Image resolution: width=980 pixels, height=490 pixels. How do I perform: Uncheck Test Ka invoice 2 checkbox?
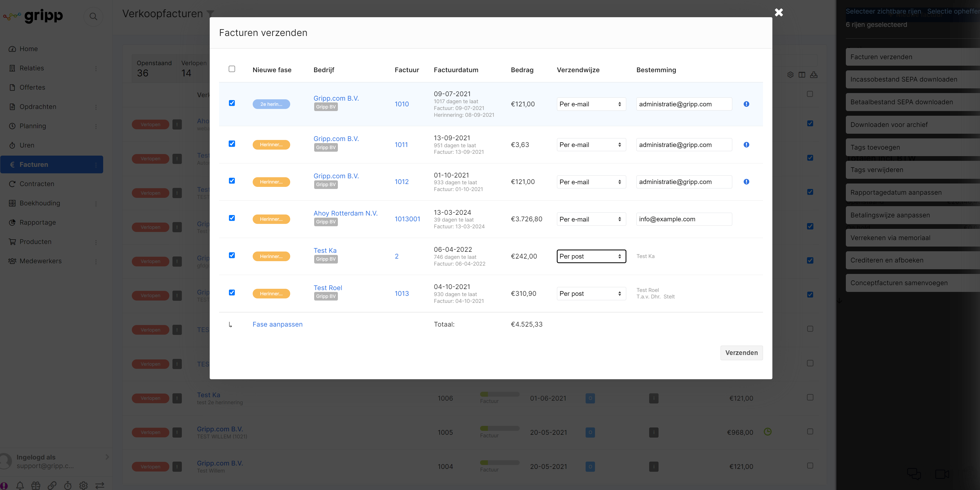(232, 255)
